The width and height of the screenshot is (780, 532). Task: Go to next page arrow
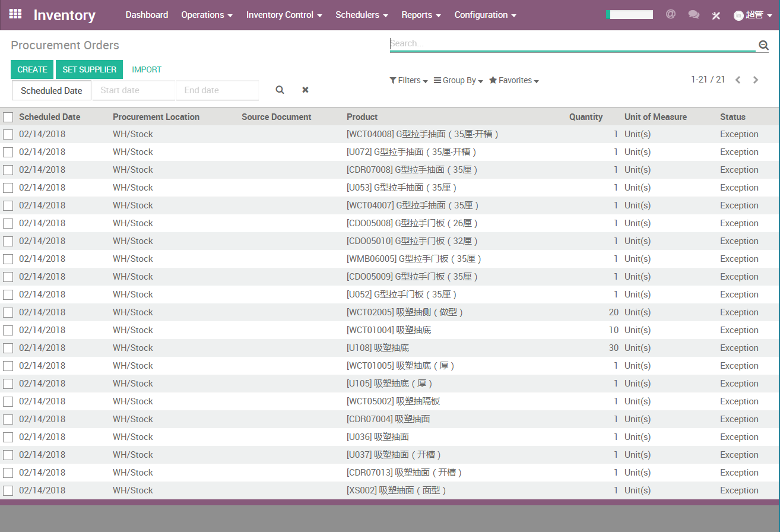pos(756,80)
